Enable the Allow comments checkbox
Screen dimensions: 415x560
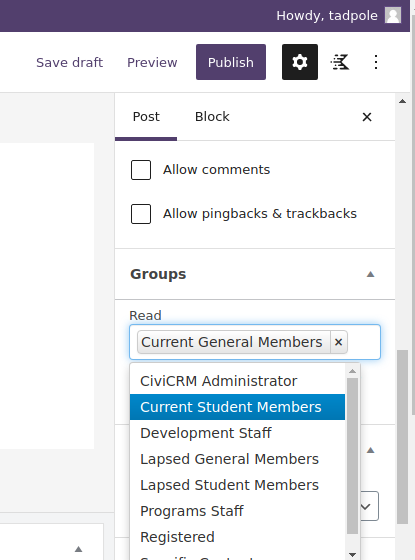[x=141, y=170]
